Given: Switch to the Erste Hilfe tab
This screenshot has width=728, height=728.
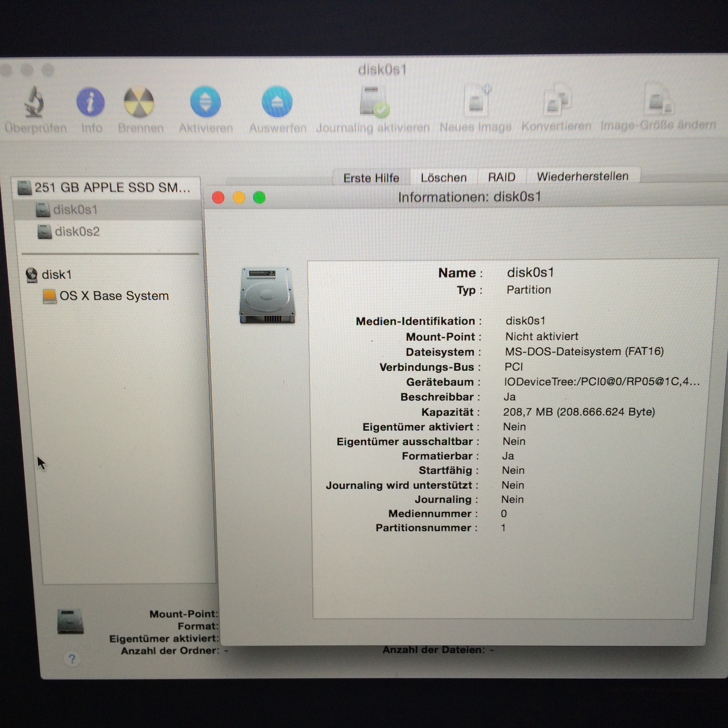Looking at the screenshot, I should (371, 178).
